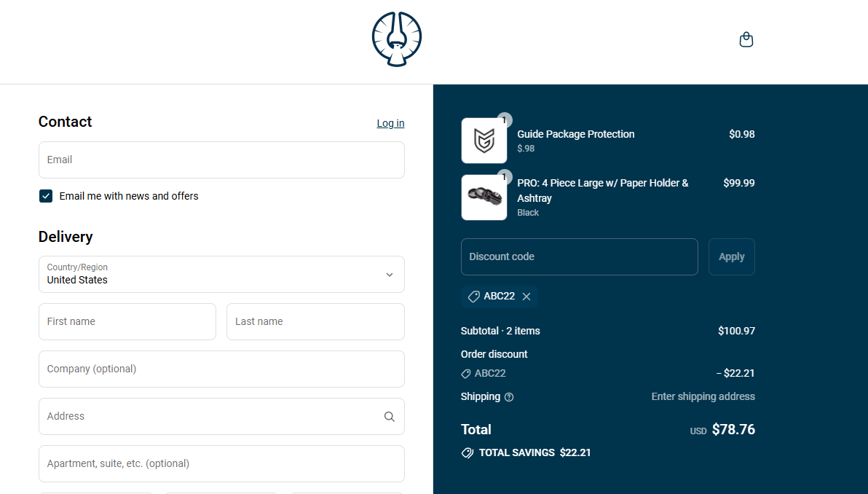The image size is (868, 494).
Task: Click the Shipping help question mark icon
Action: point(509,397)
